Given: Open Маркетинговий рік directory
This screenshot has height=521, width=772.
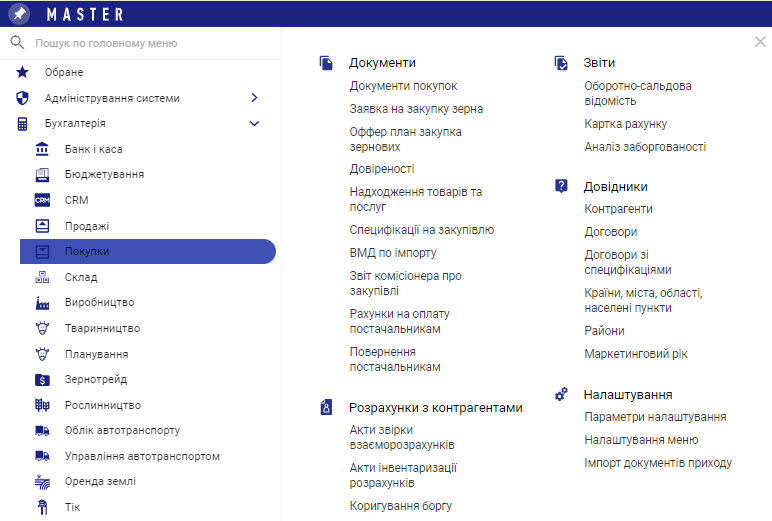Looking at the screenshot, I should 636,354.
